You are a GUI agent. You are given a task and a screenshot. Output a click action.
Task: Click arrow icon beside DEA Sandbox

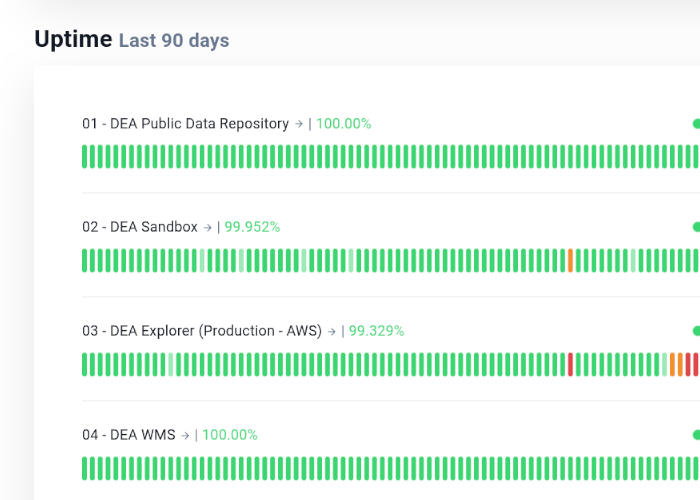[x=208, y=227]
